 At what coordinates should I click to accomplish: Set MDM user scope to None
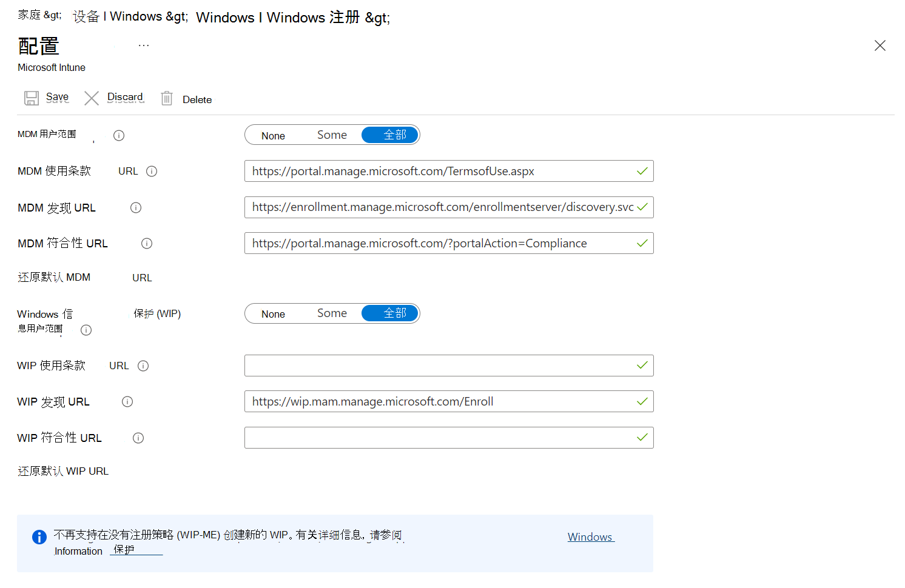(273, 135)
